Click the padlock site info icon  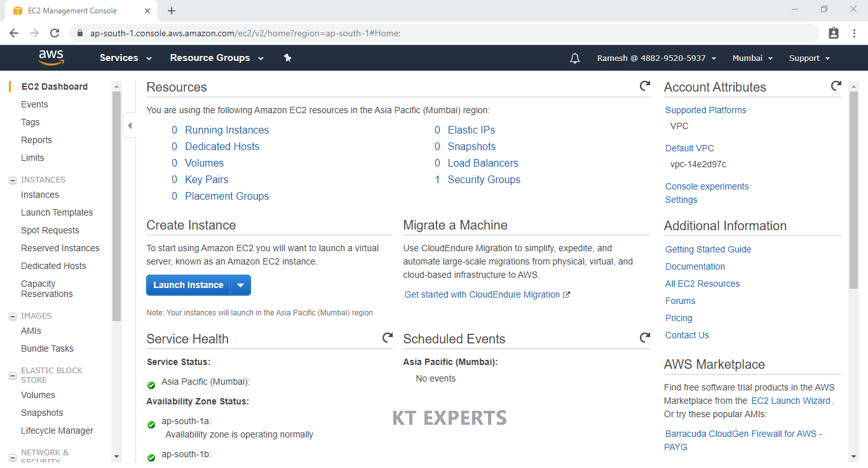(x=80, y=33)
